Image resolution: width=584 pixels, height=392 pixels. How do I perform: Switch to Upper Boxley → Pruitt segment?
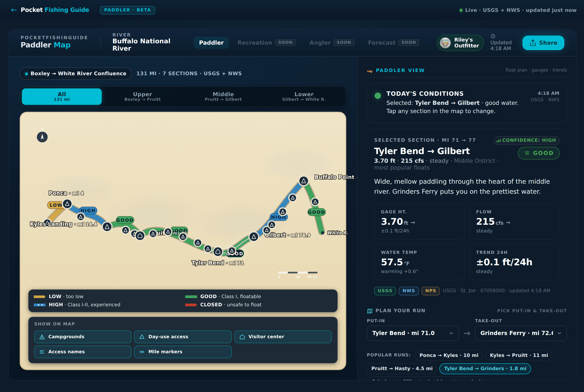click(143, 96)
